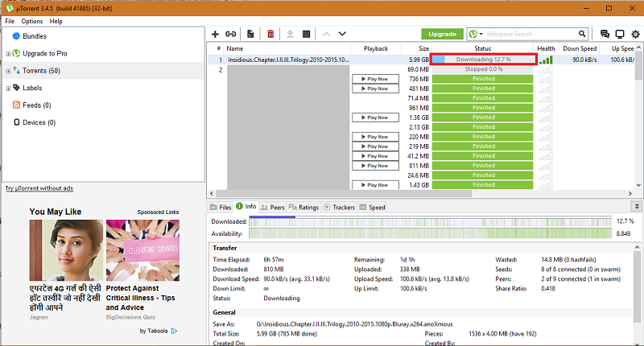The height and width of the screenshot is (346, 644).
Task: Click the Downloading 12.7 % progress bar
Action: pos(484,60)
